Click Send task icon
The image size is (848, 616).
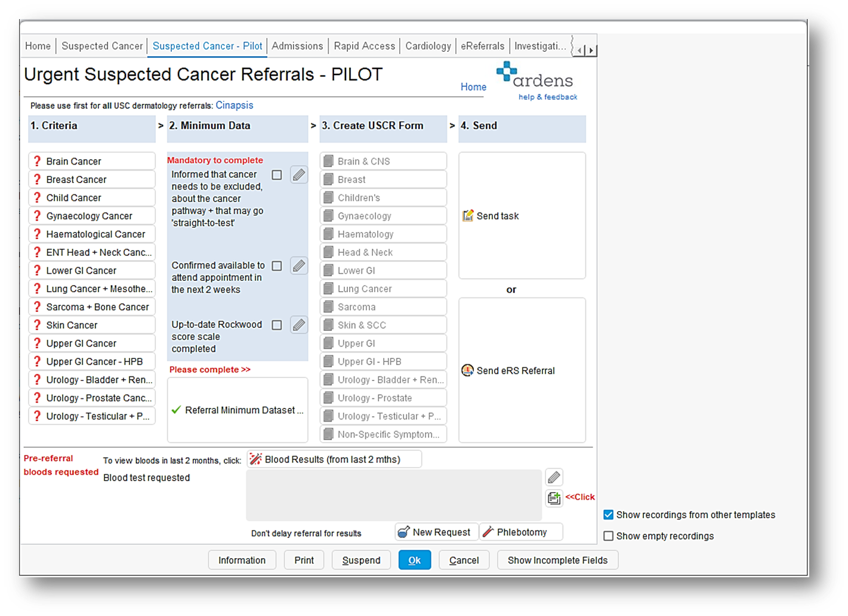468,216
